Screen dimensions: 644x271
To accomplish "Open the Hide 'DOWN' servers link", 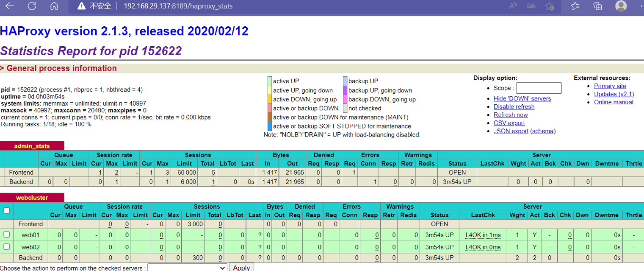I will (x=522, y=98).
